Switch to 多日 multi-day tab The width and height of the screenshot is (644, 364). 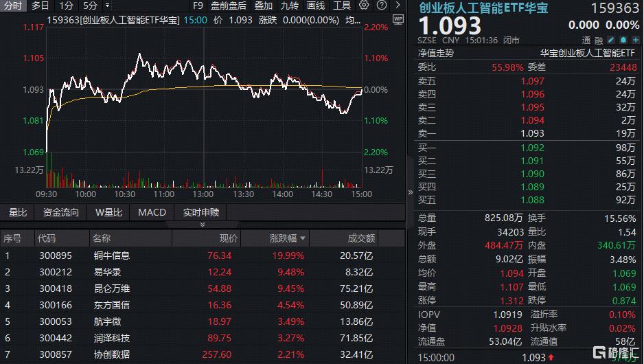tap(40, 5)
